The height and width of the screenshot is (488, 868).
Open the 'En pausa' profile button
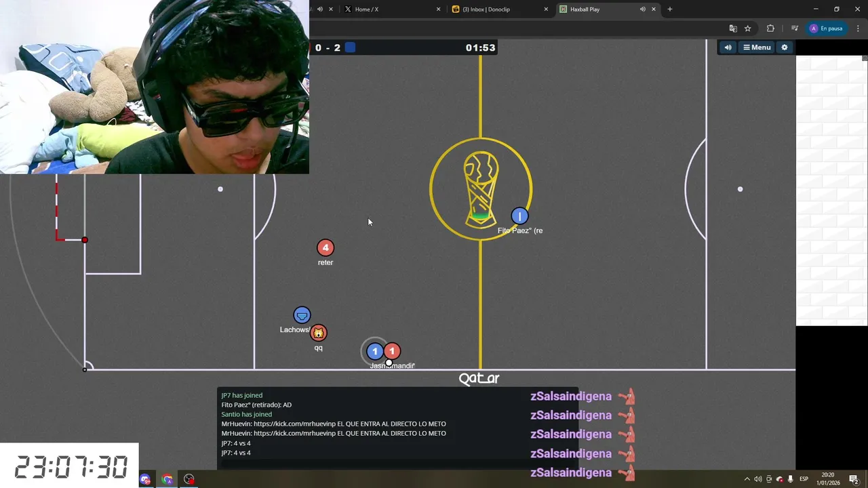coord(826,28)
